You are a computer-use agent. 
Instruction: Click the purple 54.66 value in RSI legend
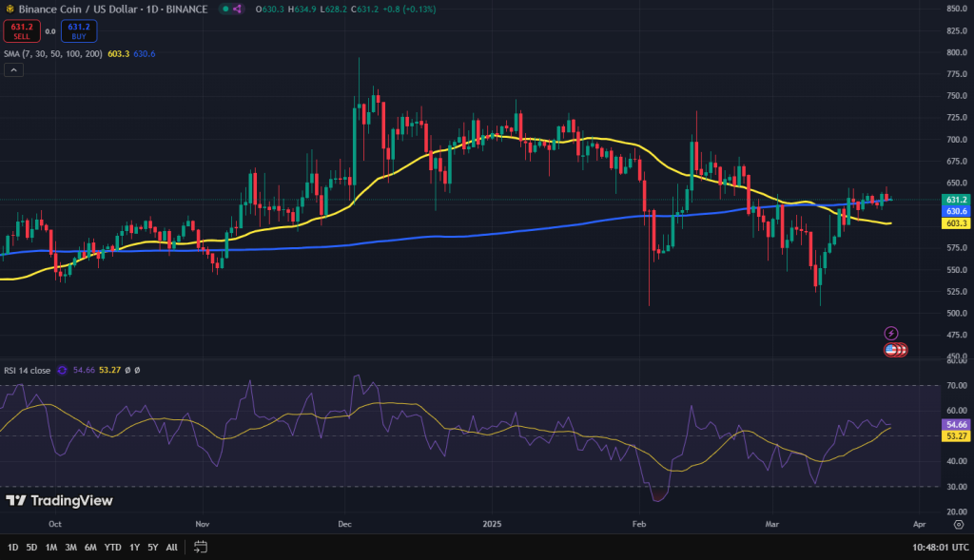point(84,370)
